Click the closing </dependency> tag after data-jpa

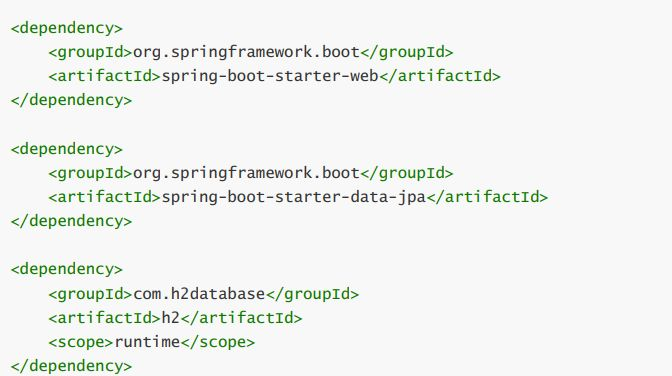point(72,221)
